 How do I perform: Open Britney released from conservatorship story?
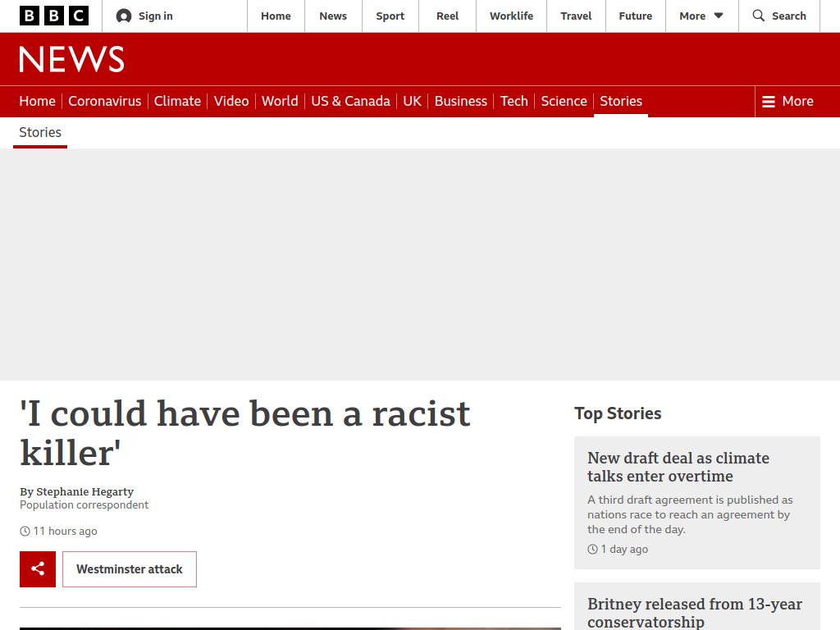pos(695,612)
